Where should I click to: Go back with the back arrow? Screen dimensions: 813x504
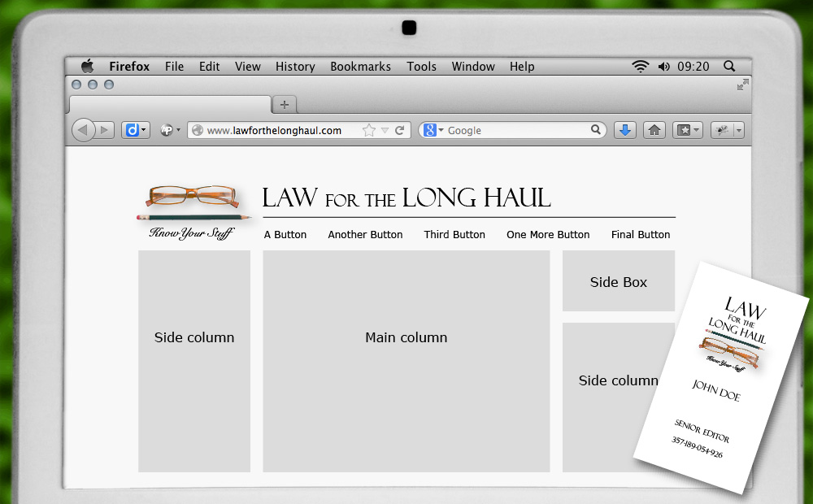tap(83, 129)
